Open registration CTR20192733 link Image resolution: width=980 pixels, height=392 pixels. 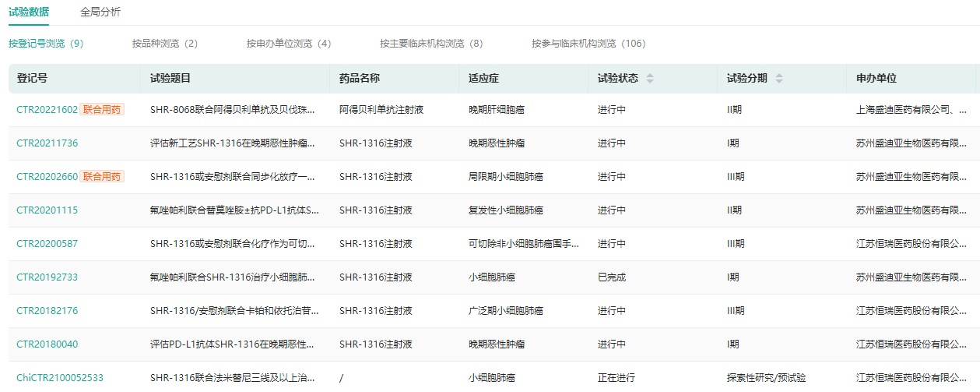click(47, 277)
